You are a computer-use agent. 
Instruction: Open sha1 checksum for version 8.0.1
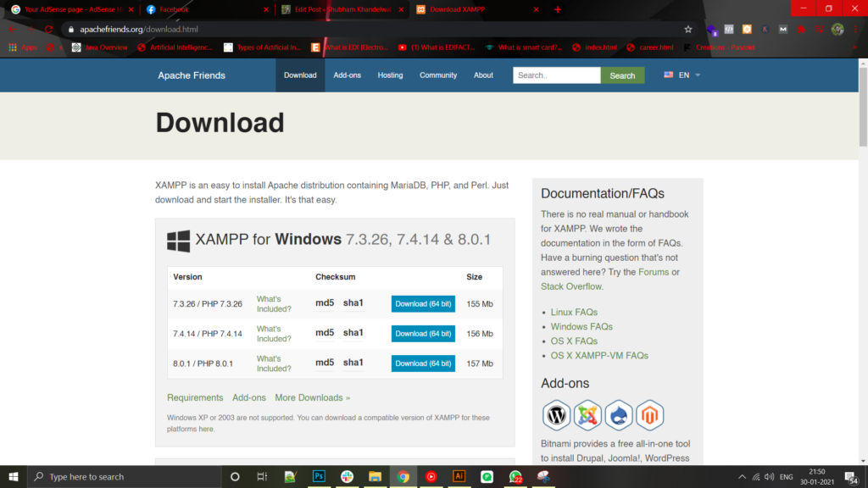353,363
